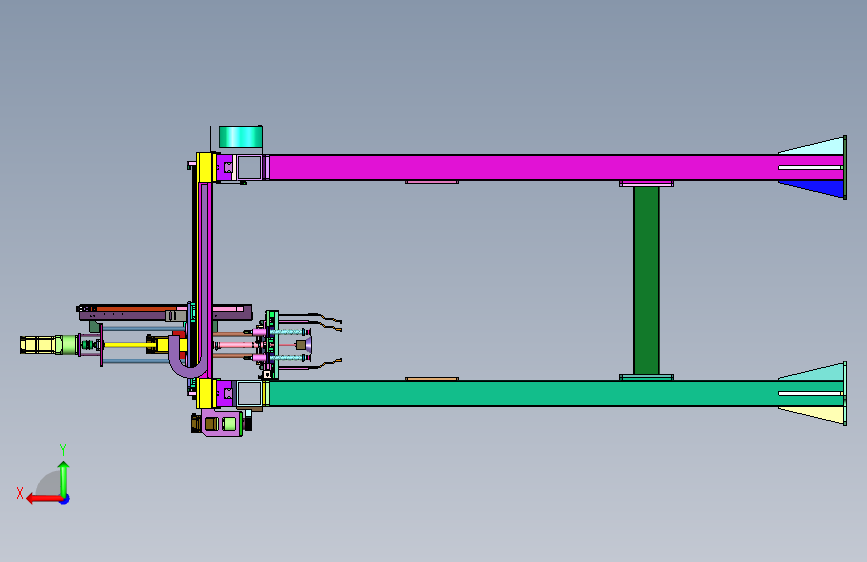Select the violet gearbox housing at bottom
This screenshot has width=867, height=562.
click(221, 423)
